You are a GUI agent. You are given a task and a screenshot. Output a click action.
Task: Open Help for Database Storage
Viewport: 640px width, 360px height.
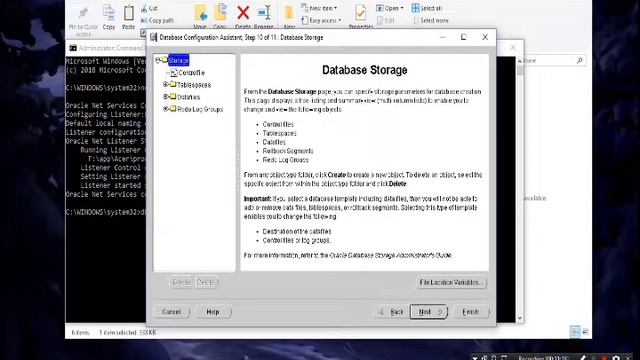point(213,312)
